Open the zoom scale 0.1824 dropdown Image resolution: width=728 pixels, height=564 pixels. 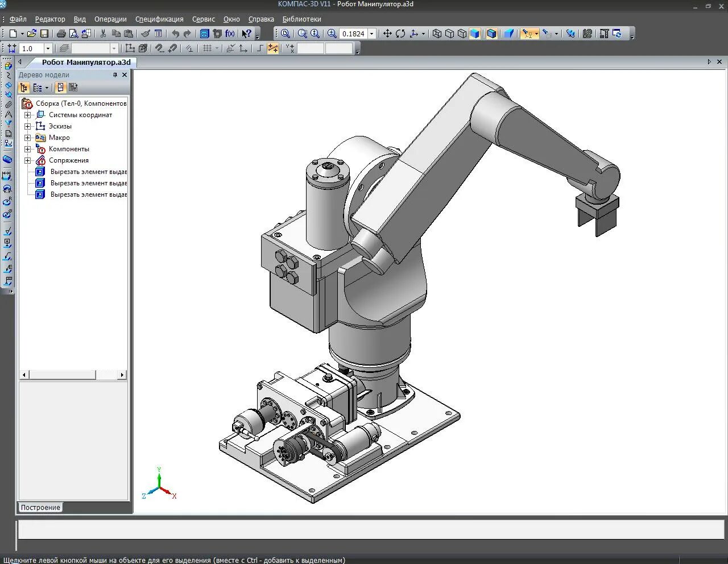(372, 34)
